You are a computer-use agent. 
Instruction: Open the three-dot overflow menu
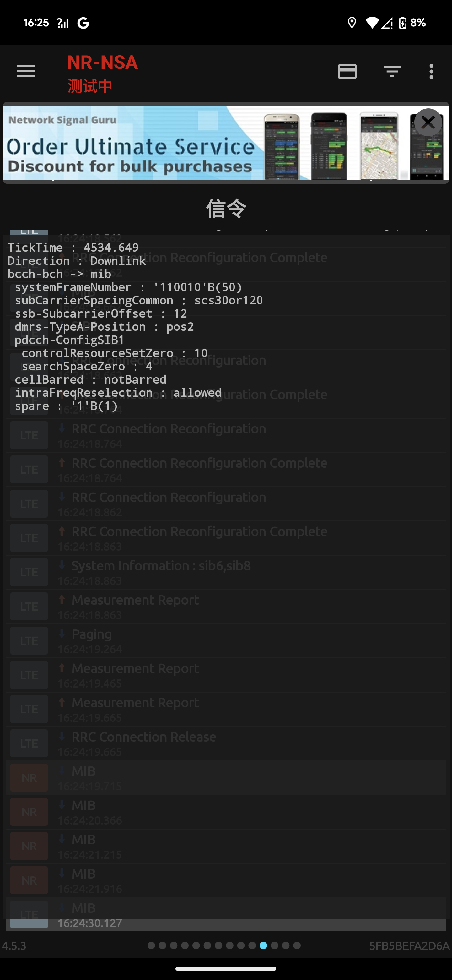click(x=431, y=72)
